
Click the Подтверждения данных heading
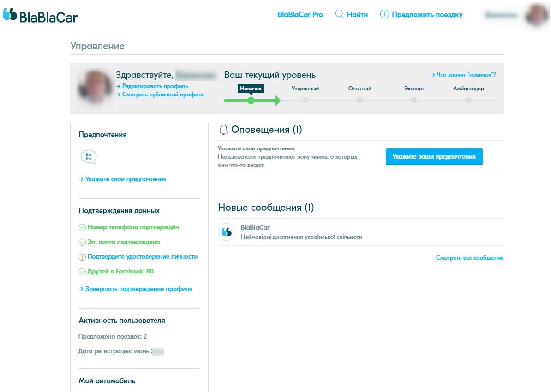click(x=119, y=211)
